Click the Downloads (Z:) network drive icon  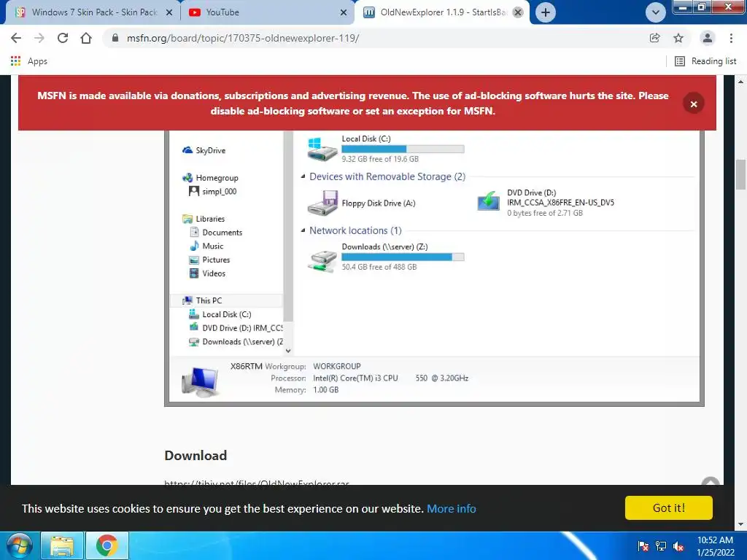(x=322, y=261)
